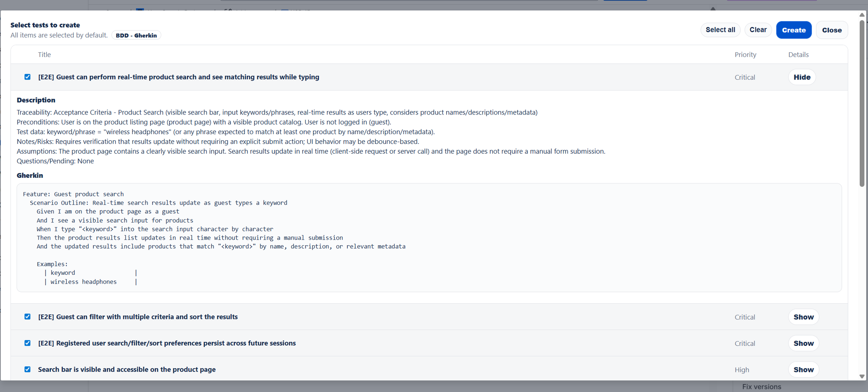
Task: Uncheck the real-time product search test
Action: (x=27, y=77)
